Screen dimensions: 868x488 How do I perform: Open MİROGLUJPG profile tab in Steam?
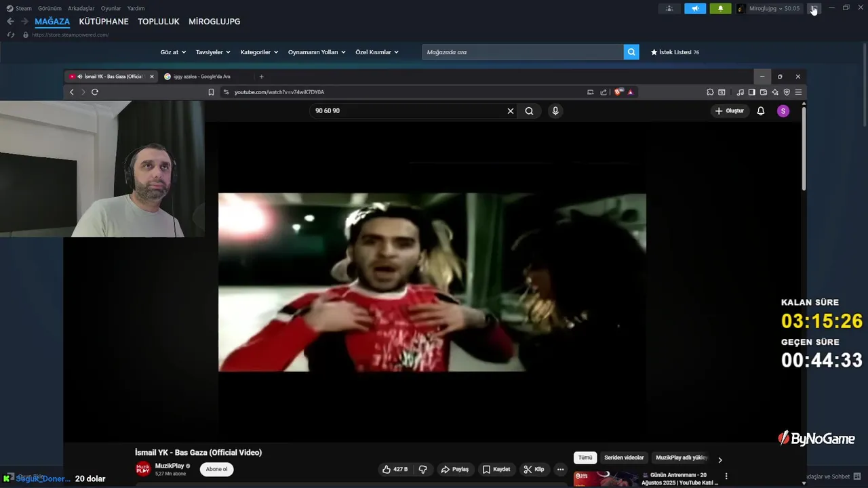[214, 22]
